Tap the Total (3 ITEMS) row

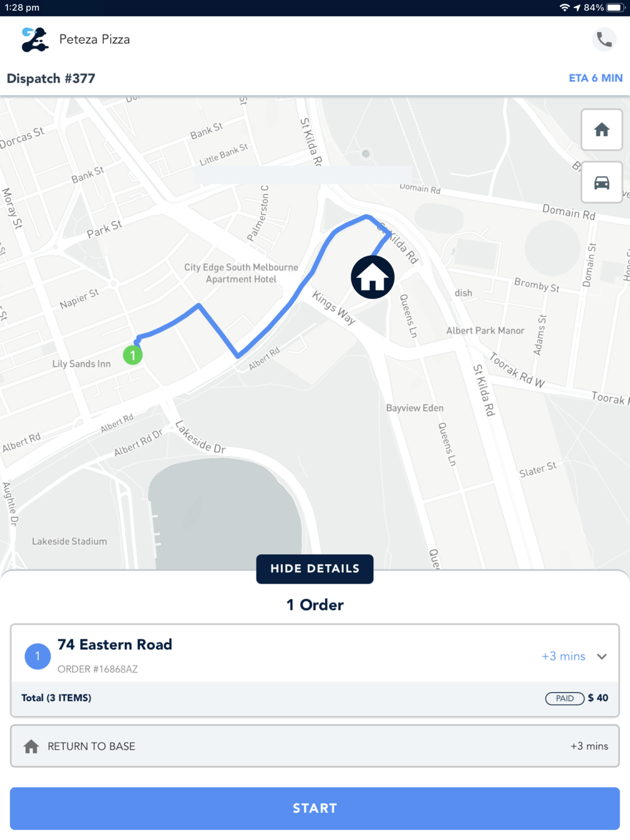click(315, 698)
